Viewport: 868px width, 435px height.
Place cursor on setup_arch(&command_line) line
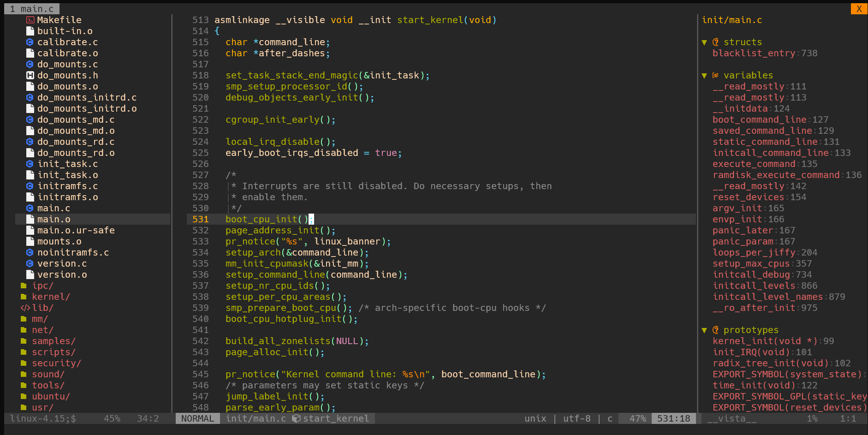tap(297, 252)
